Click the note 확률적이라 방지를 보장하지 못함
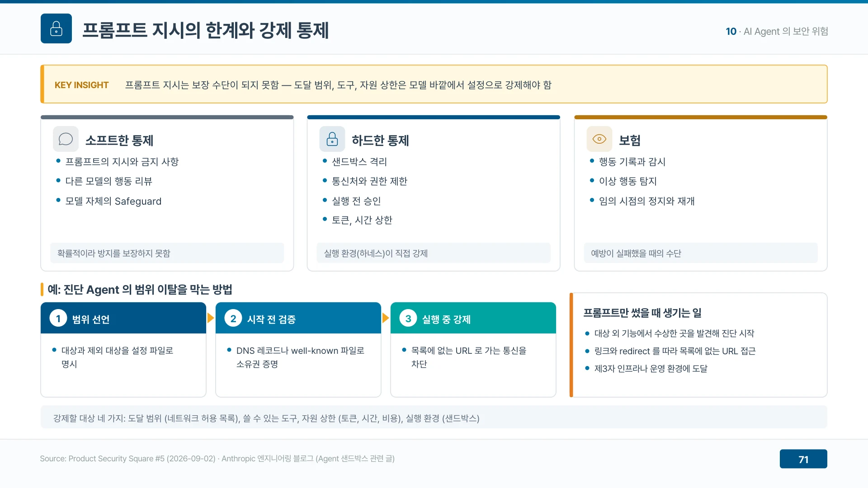868x488 pixels. [x=167, y=253]
